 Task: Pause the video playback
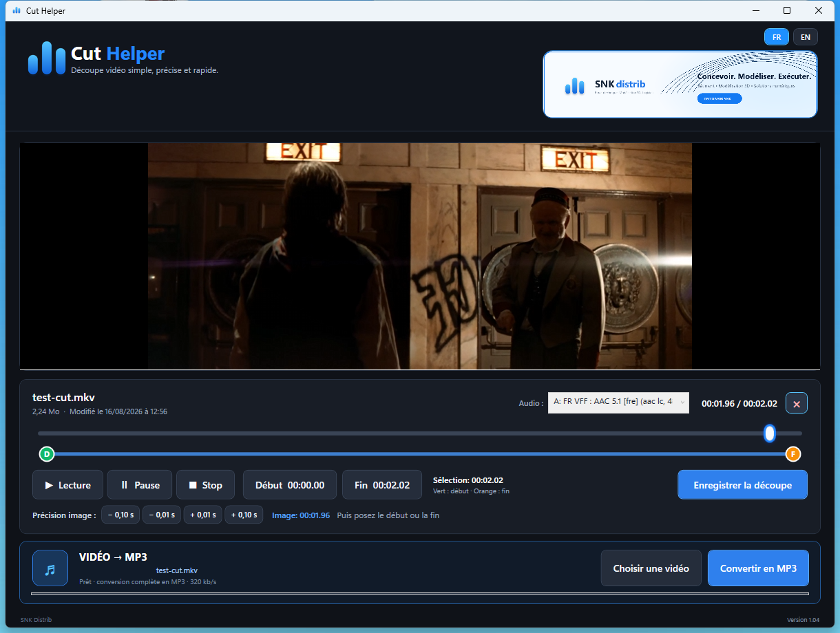click(140, 485)
